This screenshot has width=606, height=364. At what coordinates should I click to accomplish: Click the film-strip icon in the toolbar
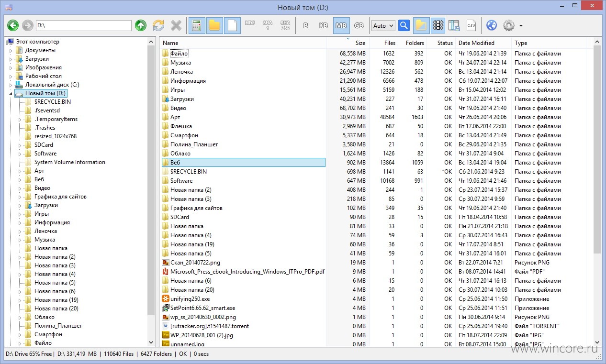(438, 25)
